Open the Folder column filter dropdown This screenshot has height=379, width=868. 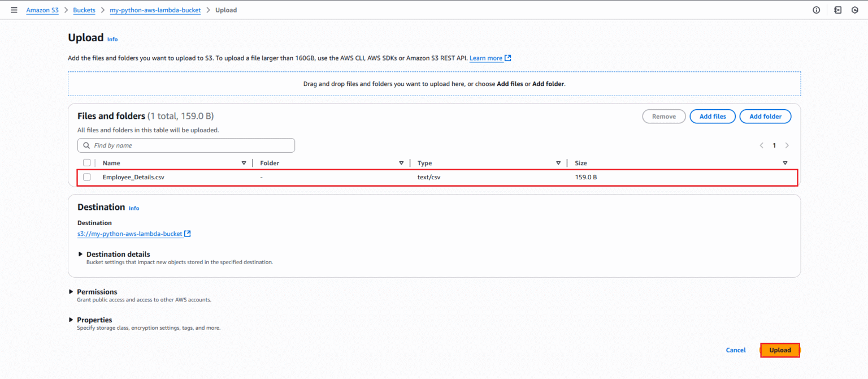(x=401, y=162)
